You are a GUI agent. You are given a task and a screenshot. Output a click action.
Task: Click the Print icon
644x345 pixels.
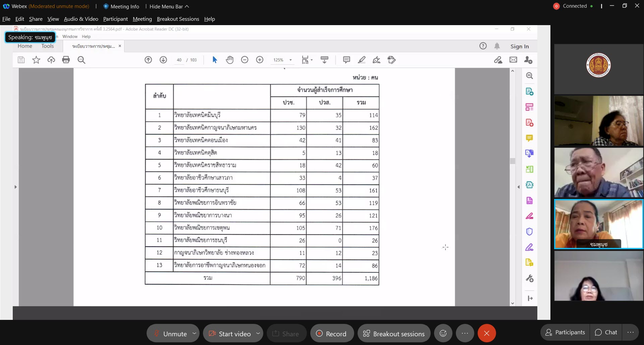(66, 60)
